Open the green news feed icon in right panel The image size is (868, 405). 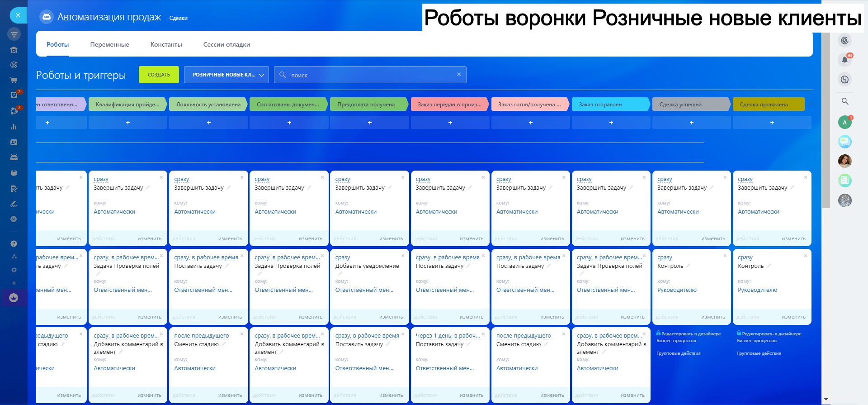tap(845, 181)
